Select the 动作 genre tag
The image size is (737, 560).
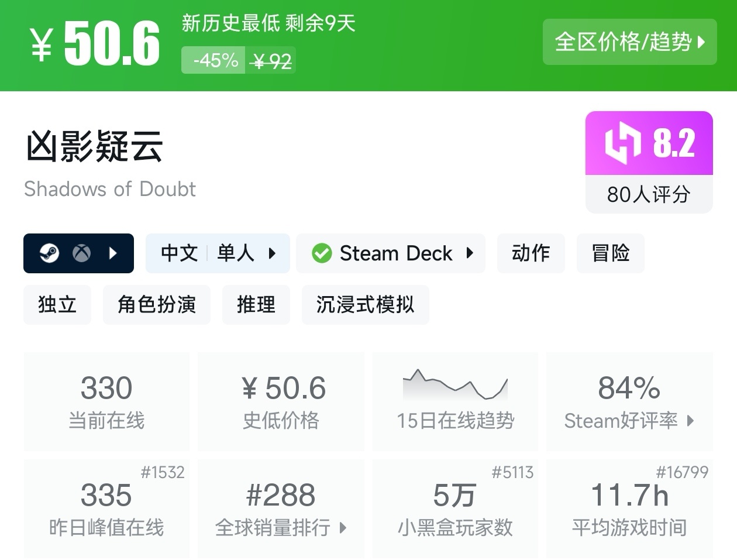point(531,253)
